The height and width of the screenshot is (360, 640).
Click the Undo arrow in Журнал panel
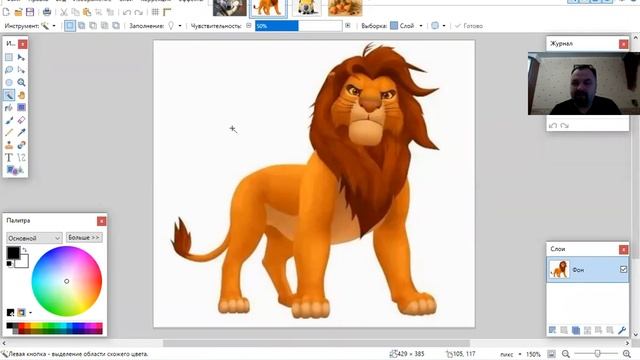click(553, 125)
